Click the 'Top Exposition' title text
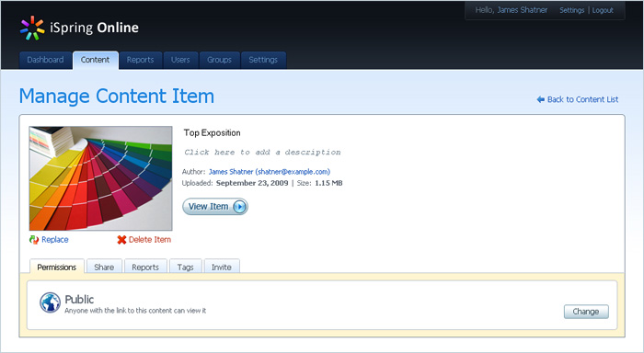Screen dimensions: 644x353 pyautogui.click(x=212, y=132)
